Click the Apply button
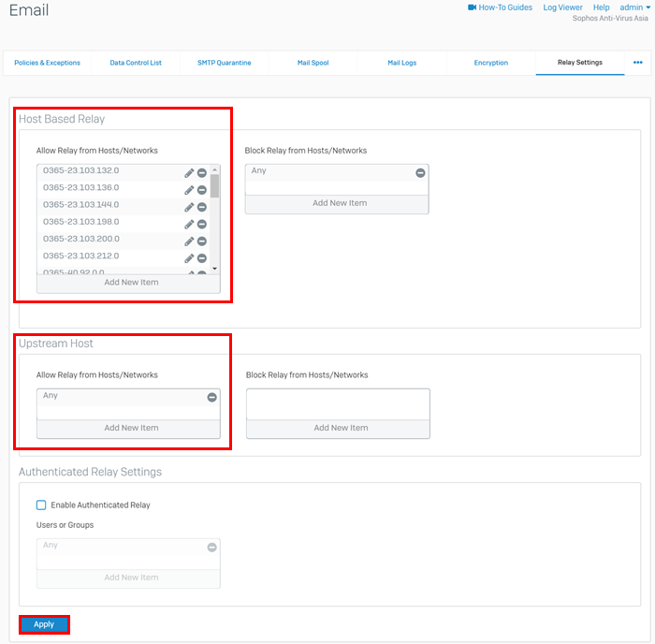The image size is (655, 644). 44,624
